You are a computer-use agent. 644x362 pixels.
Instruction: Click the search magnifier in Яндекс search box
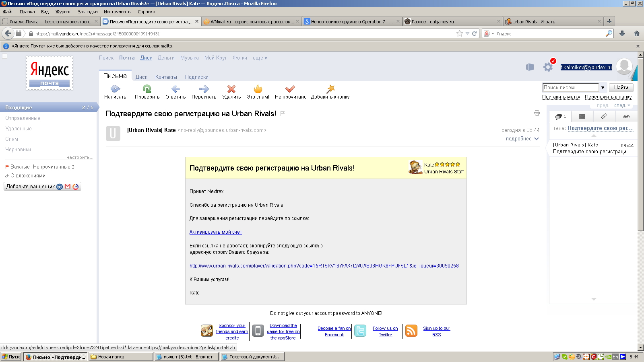(609, 33)
